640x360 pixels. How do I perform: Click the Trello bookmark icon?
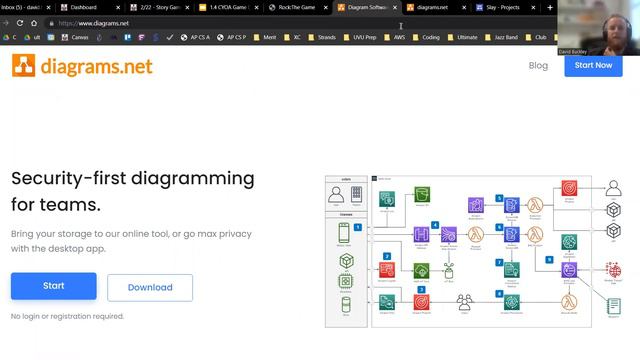pyautogui.click(x=127, y=37)
